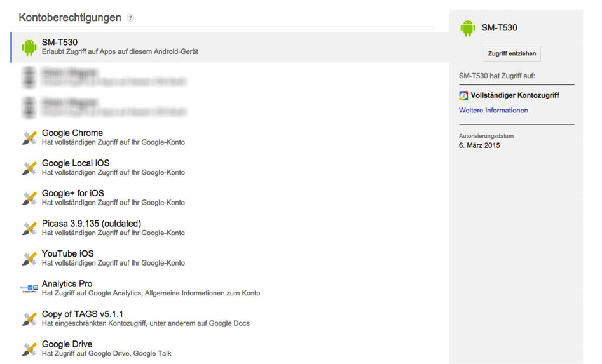Click the date '6. März 2015'
Image resolution: width=602 pixels, height=364 pixels.
click(479, 145)
